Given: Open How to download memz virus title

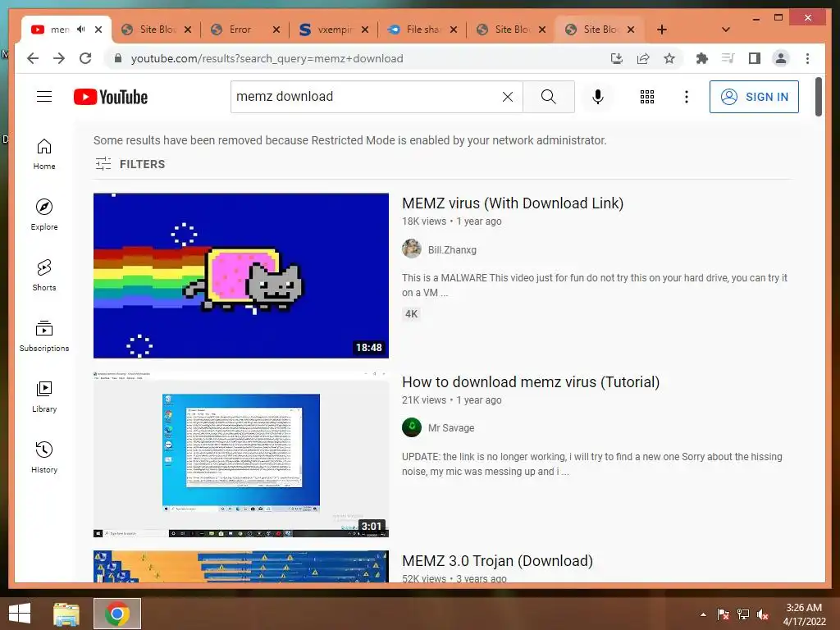Looking at the screenshot, I should pyautogui.click(x=531, y=382).
